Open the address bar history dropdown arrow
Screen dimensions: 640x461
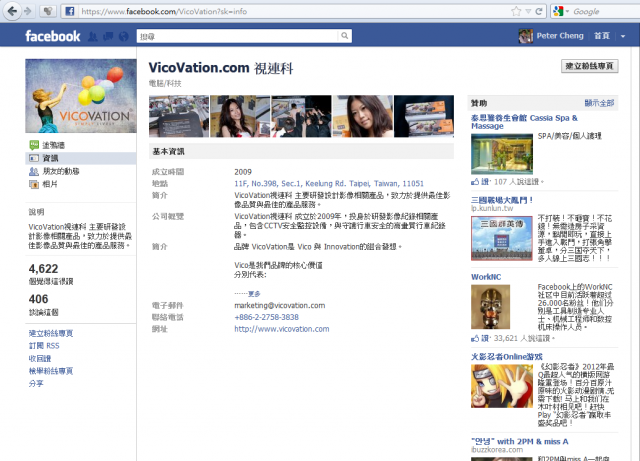(x=528, y=11)
